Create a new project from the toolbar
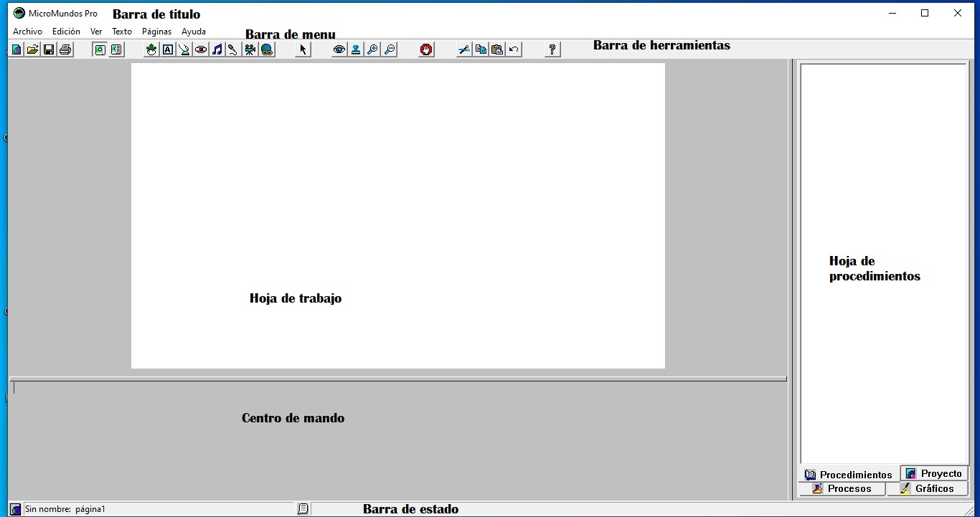Viewport: 980px width, 517px height. click(17, 49)
